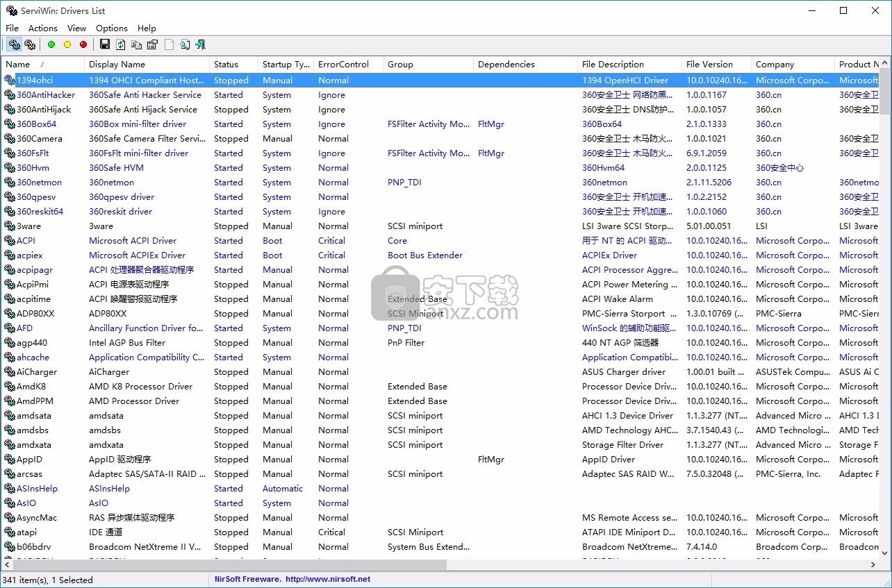Select the ADP80XX driver name
This screenshot has width=892, height=588.
[x=35, y=314]
